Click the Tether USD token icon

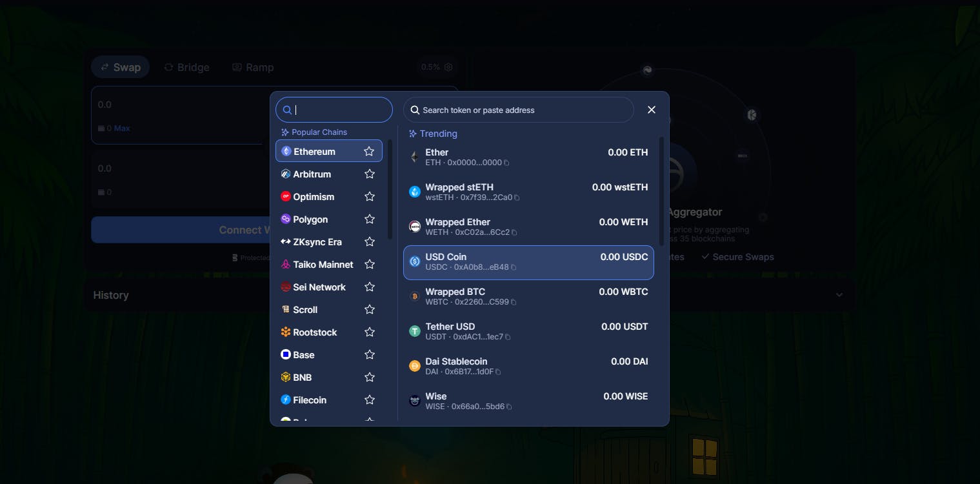point(414,331)
